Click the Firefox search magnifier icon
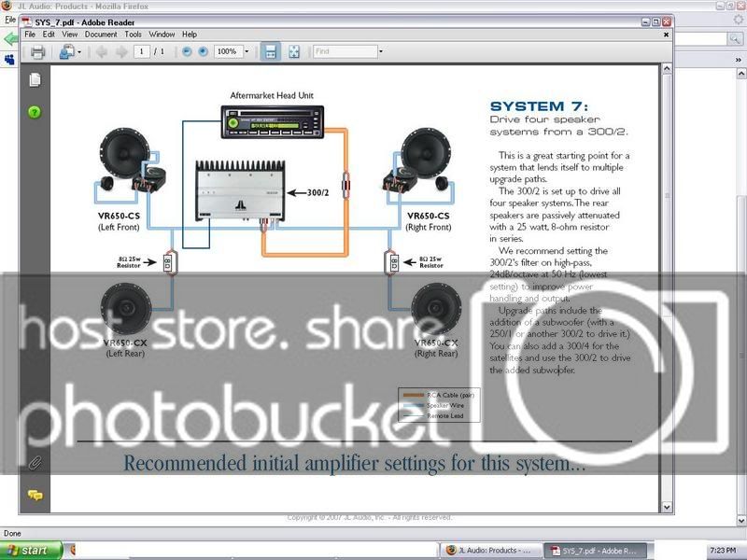Screen dimensions: 747x560 734,39
